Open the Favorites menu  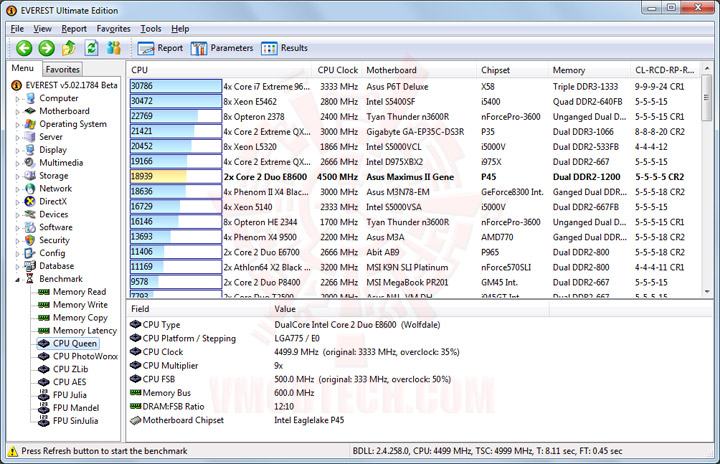tap(113, 28)
